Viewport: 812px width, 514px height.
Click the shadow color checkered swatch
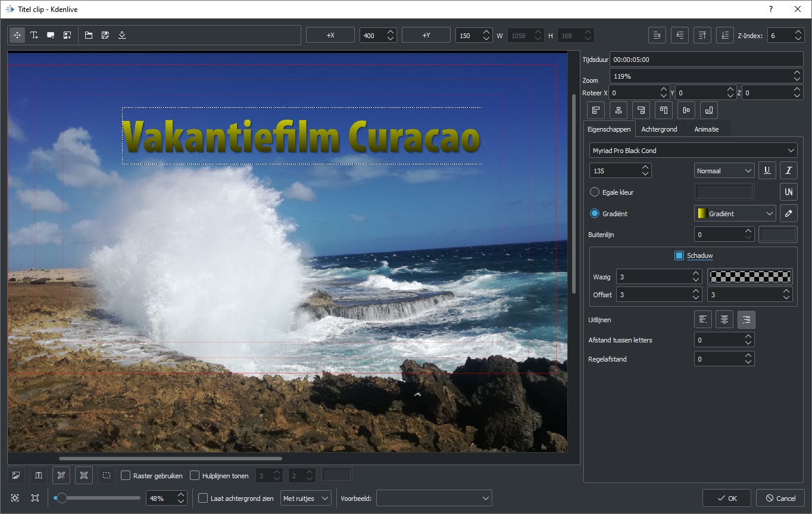[x=749, y=276]
